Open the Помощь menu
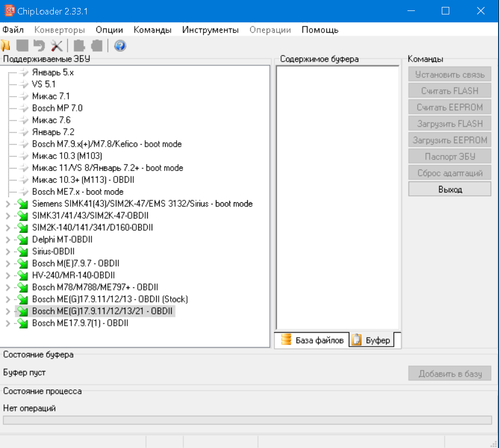This screenshot has height=448, width=499. (x=320, y=30)
